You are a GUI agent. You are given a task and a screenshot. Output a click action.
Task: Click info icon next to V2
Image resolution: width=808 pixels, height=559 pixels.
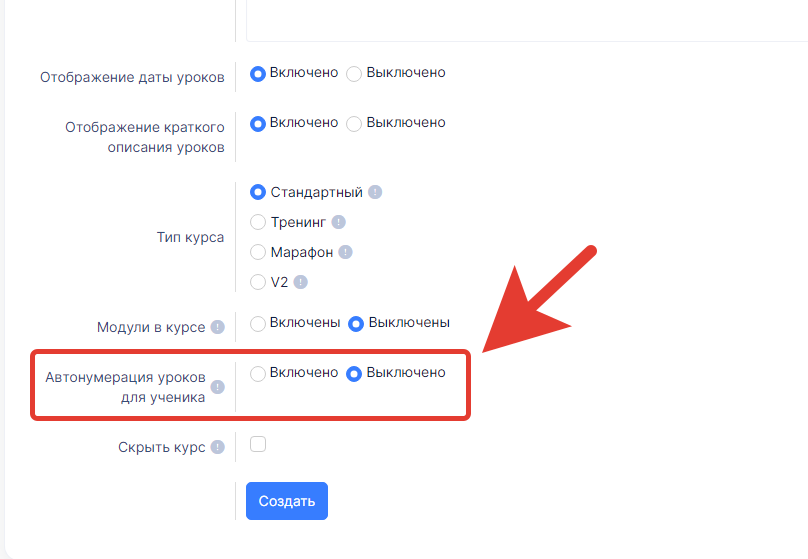(x=300, y=282)
